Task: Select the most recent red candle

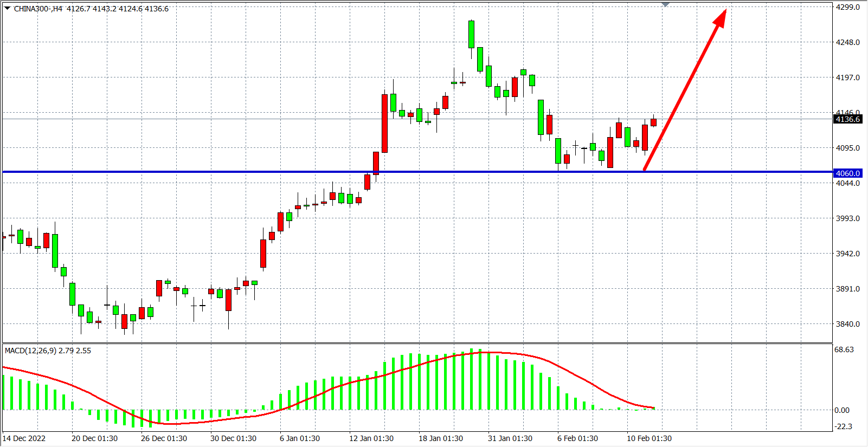Action: coord(653,122)
